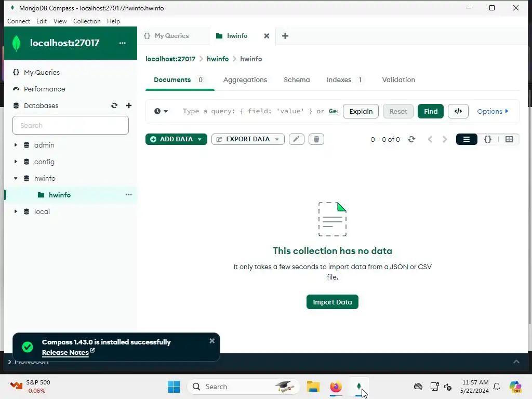532x399 pixels.
Task: Open ADD DATA dropdown
Action: pos(176,139)
